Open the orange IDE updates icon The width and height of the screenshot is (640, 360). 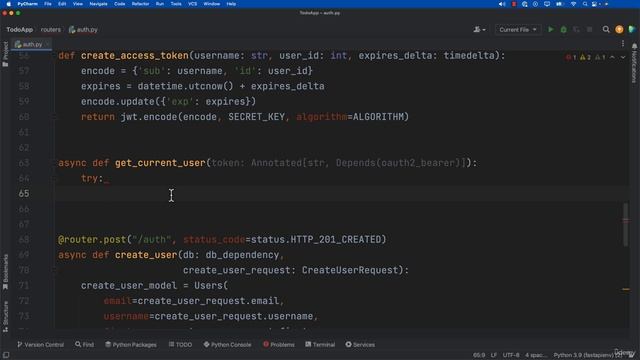coord(619,29)
